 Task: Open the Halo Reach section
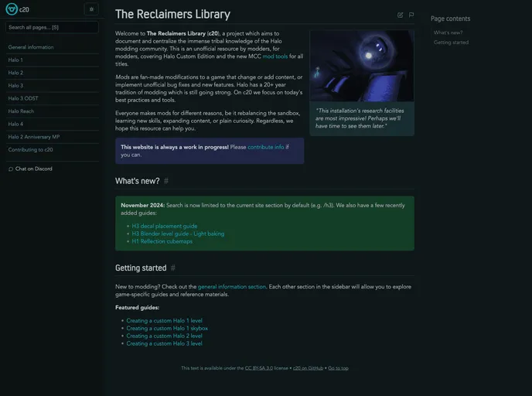[x=21, y=111]
